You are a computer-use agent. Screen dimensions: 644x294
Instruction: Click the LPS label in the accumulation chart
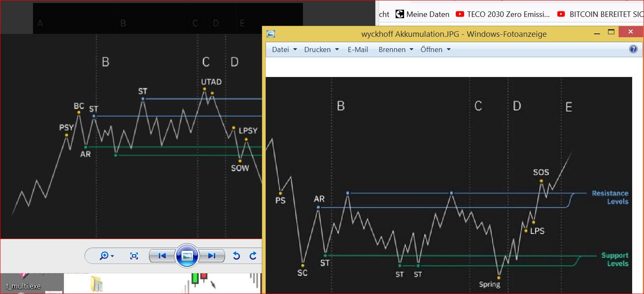(537, 231)
